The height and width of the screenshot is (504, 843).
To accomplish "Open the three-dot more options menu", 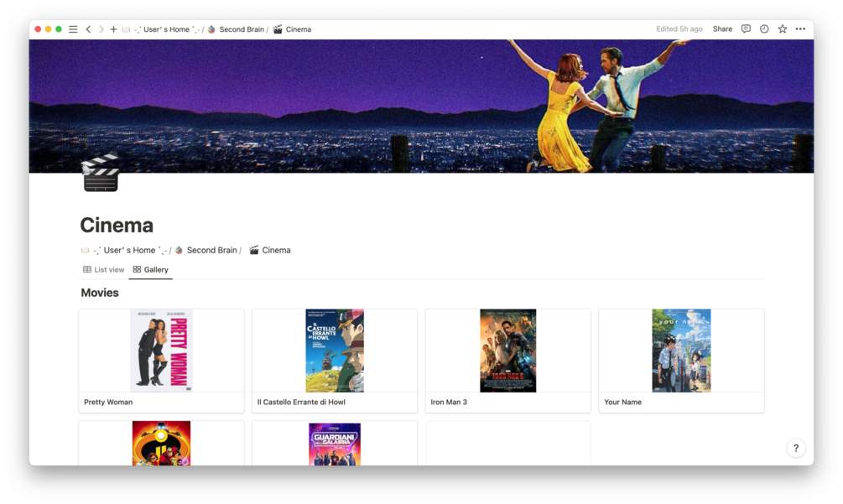I will 800,29.
